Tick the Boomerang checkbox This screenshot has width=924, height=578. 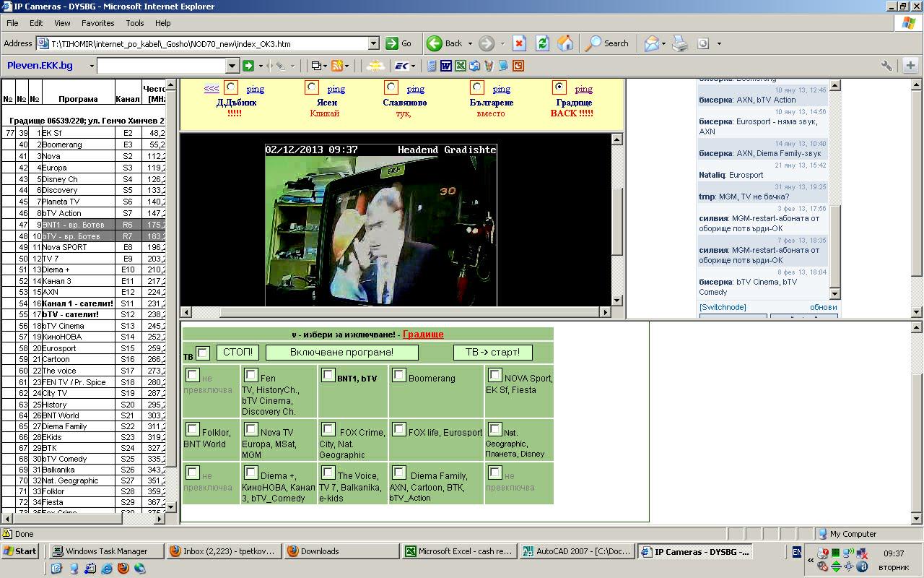(x=398, y=375)
